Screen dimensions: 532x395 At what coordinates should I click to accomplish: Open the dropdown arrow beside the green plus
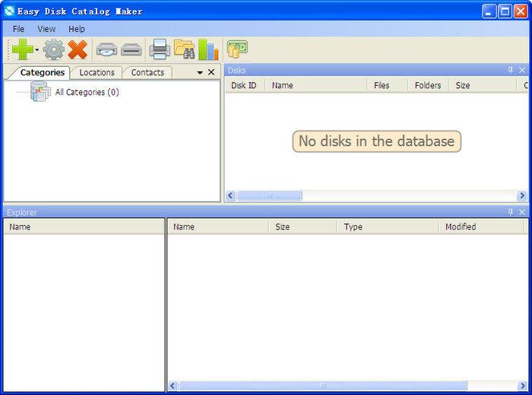click(37, 50)
